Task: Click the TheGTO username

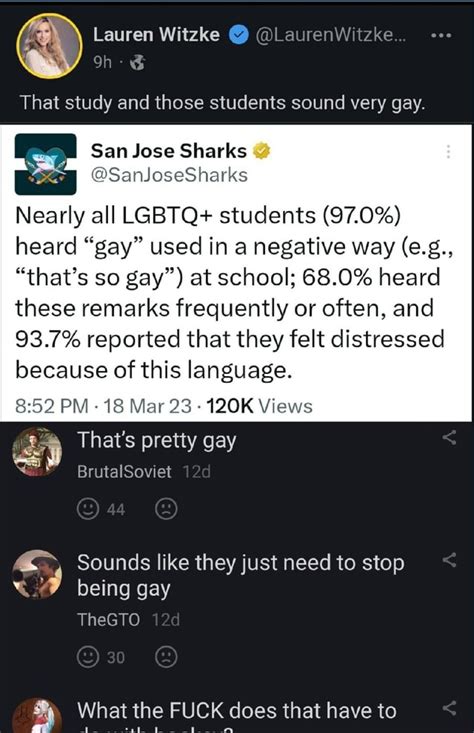Action: [108, 620]
